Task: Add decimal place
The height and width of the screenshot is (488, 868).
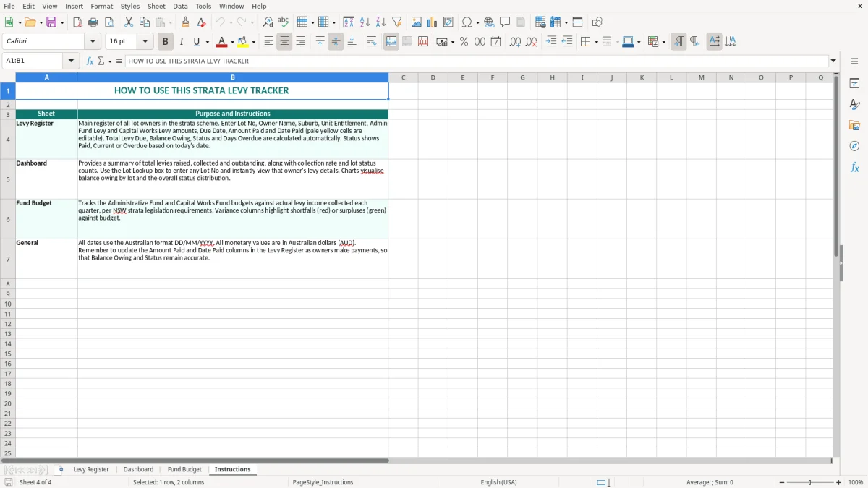Action: pyautogui.click(x=515, y=42)
